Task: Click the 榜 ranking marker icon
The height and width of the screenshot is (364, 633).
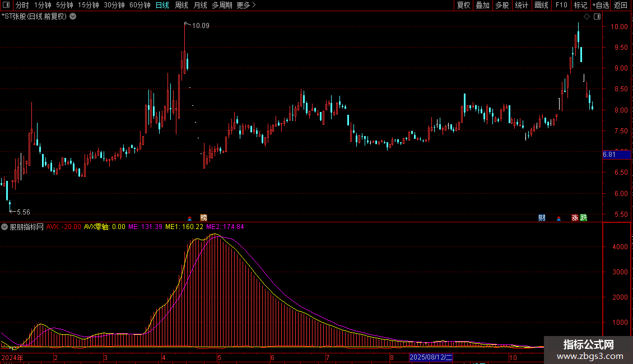Action: [x=203, y=218]
